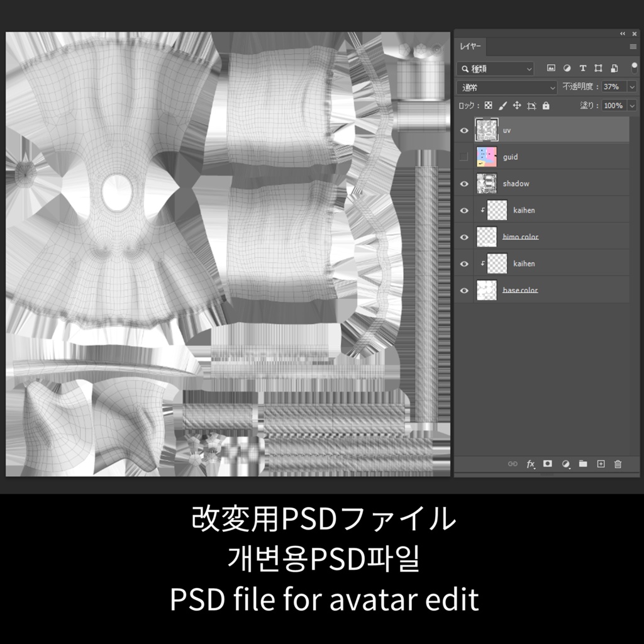Lock artboard nesting icon
Viewport: 644px width, 644px height.
(x=531, y=106)
